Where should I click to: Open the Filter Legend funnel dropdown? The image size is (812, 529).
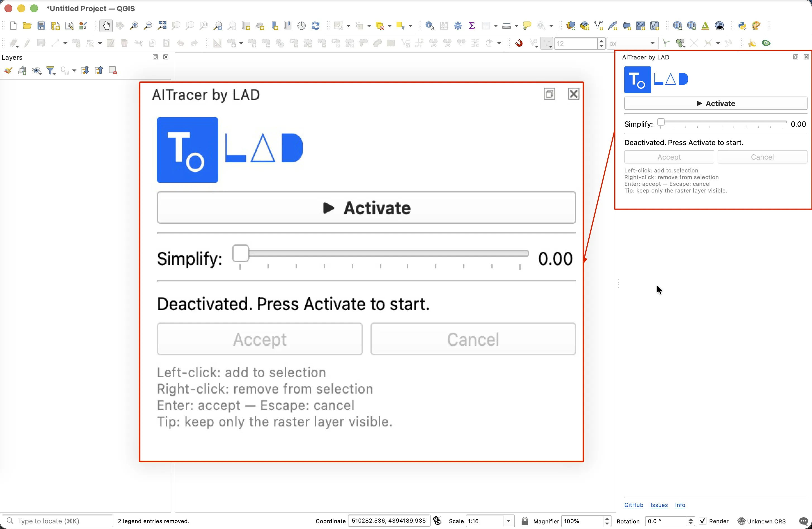coord(51,71)
